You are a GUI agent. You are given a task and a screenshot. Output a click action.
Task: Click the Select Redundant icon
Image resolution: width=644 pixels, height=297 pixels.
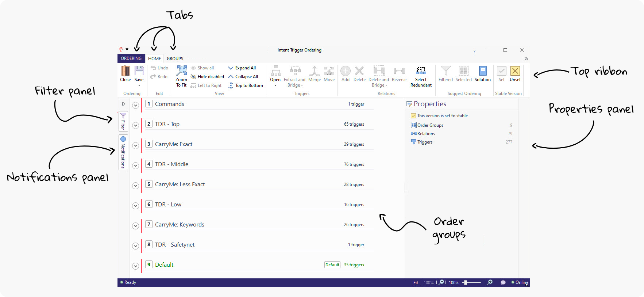pyautogui.click(x=421, y=71)
